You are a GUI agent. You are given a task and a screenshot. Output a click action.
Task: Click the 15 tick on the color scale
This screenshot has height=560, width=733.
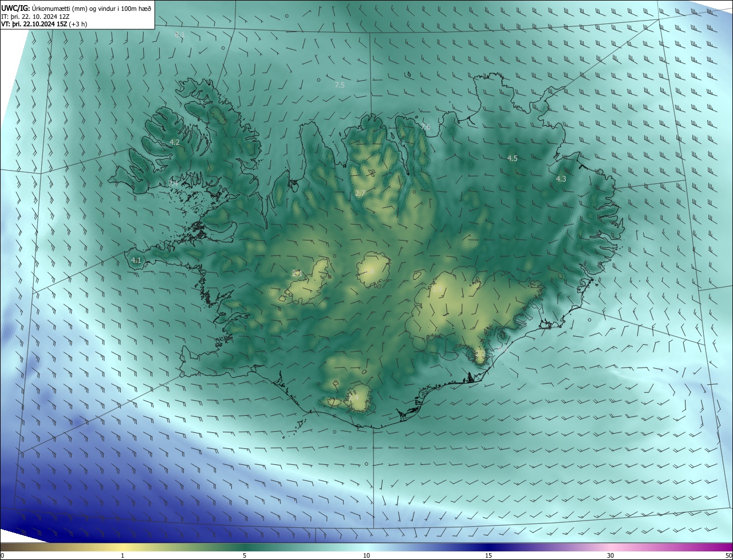488,555
